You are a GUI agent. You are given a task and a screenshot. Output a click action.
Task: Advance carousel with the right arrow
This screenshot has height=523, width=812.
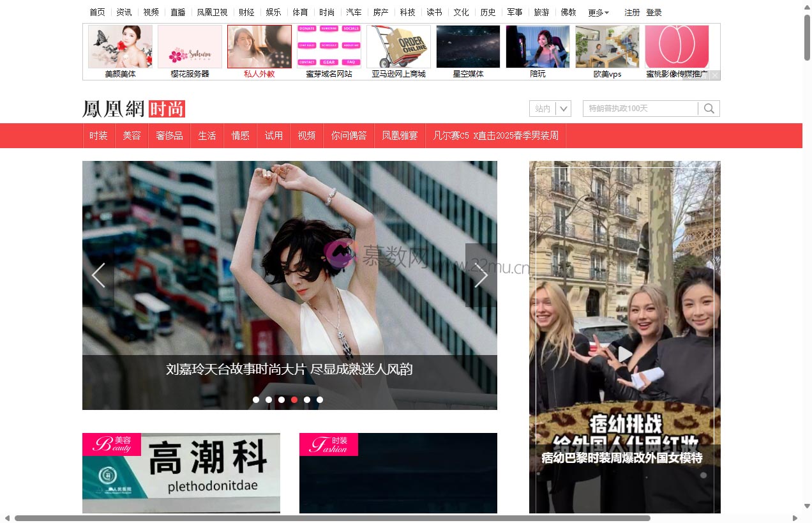481,275
